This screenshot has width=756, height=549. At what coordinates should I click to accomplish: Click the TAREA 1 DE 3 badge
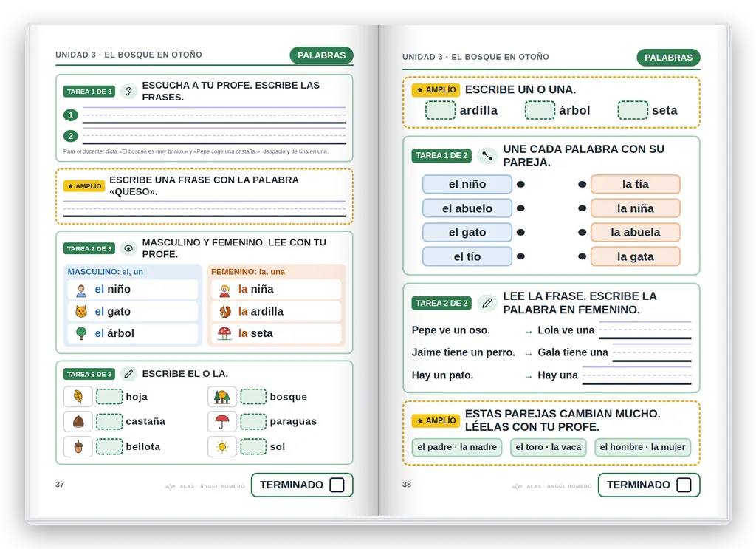(89, 92)
